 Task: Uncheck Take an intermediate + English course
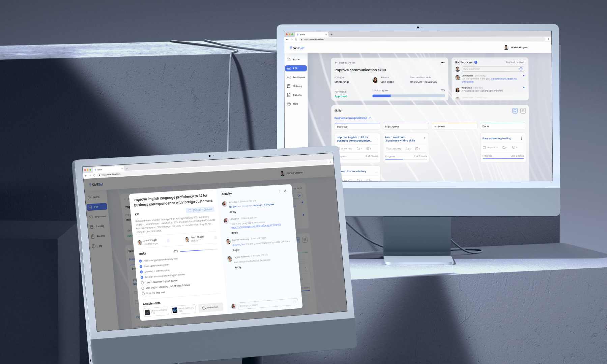tap(142, 277)
